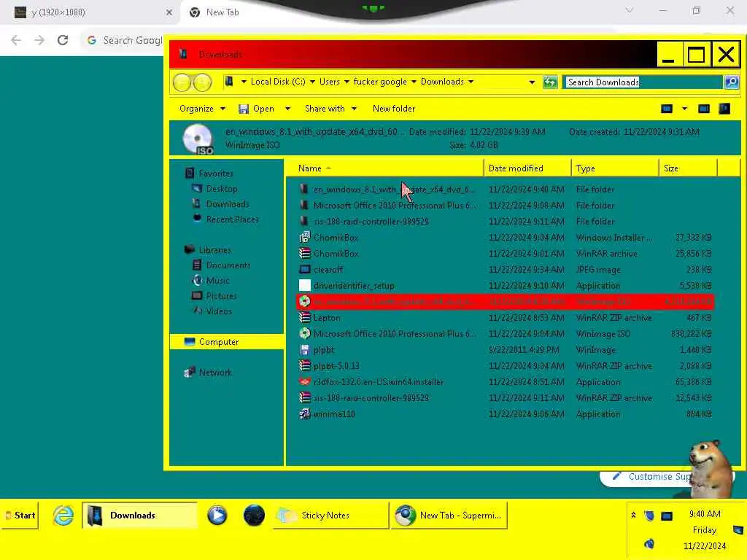Select the sis-180-raid-controller ZIP archive row
Viewport: 747px width, 560px height.
click(505, 397)
